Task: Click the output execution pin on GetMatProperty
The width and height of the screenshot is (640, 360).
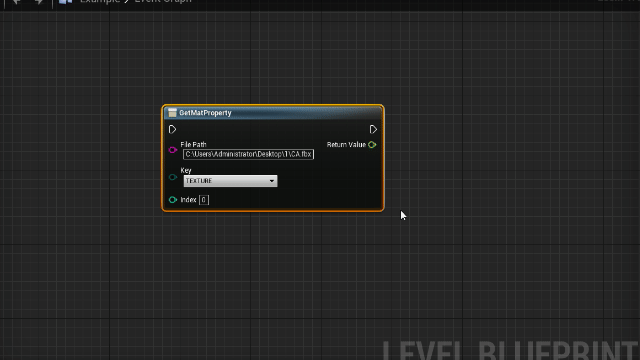Action: pyautogui.click(x=373, y=129)
